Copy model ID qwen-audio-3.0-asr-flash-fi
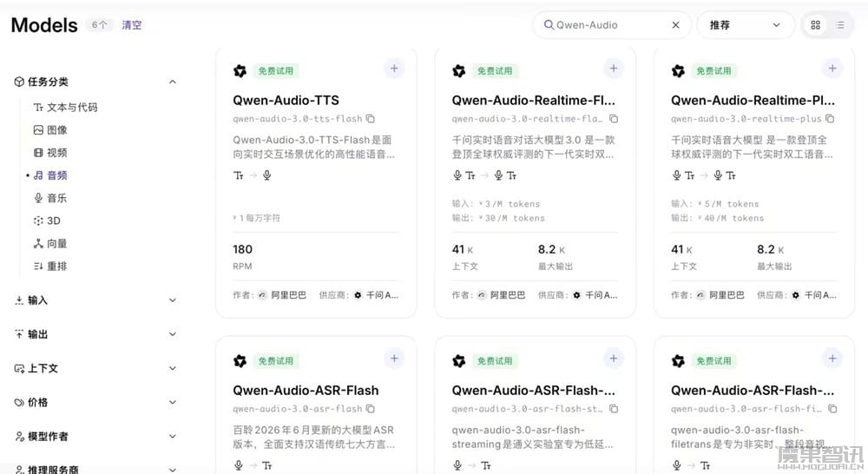 coord(832,409)
